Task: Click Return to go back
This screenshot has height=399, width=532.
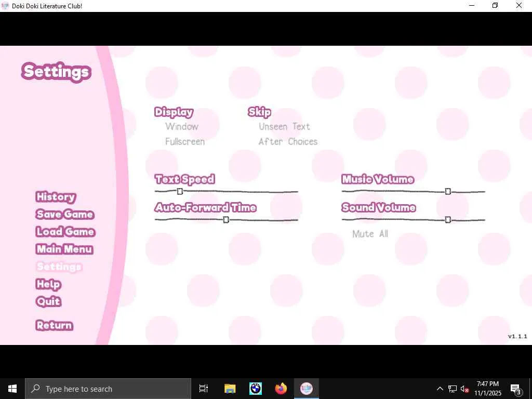Action: pos(54,325)
